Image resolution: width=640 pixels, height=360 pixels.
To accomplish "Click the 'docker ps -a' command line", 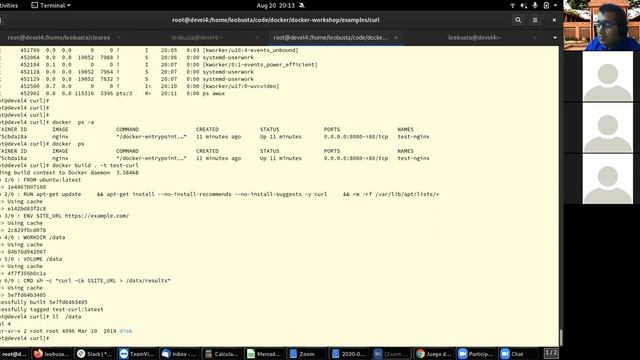I will tap(73, 122).
